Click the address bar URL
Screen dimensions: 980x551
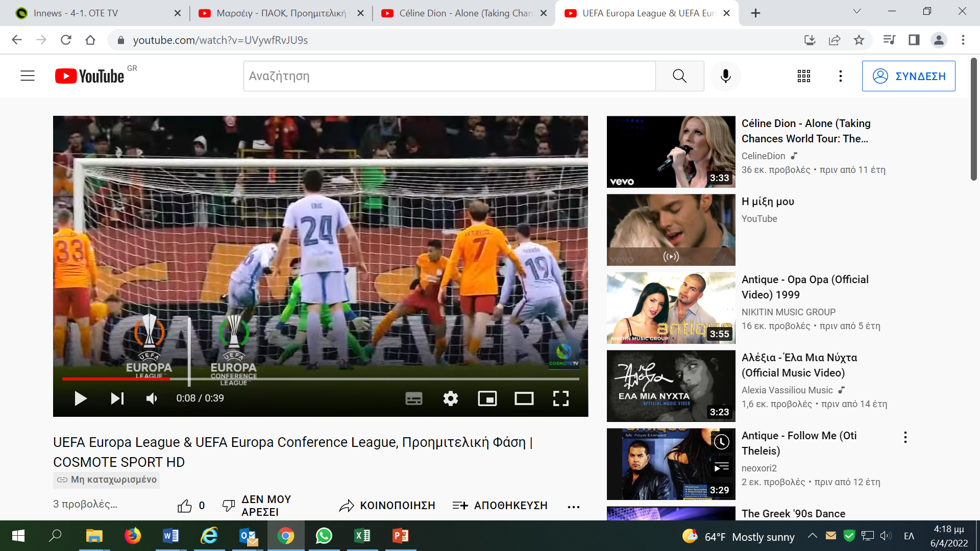[x=220, y=40]
